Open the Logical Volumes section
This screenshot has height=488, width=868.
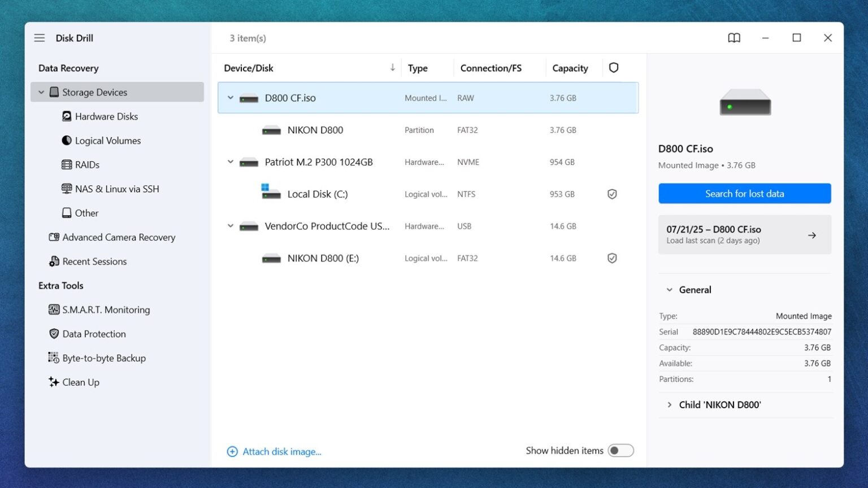[x=107, y=140]
